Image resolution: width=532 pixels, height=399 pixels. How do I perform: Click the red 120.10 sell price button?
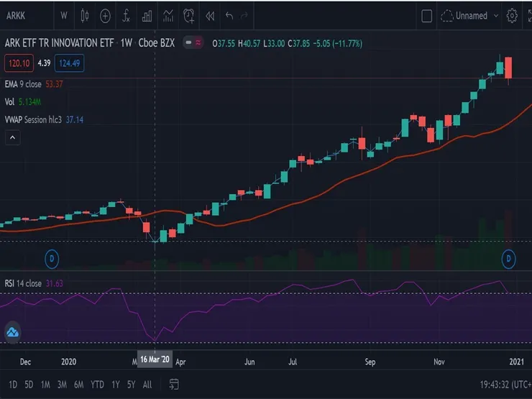tap(19, 63)
